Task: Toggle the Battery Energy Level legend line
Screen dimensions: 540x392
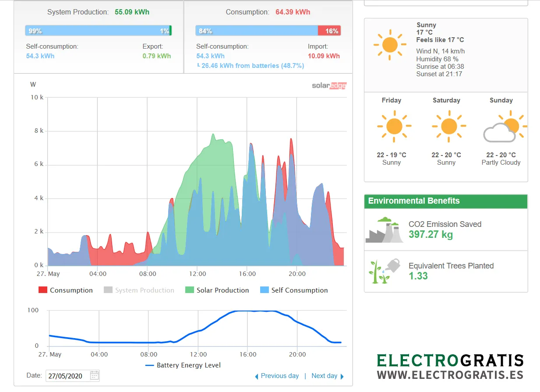Action: click(183, 365)
